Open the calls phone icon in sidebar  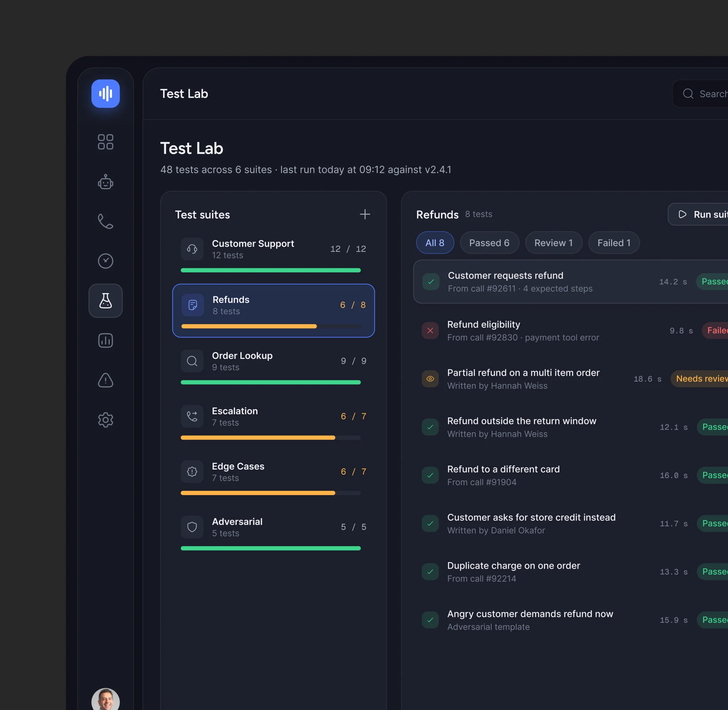click(x=106, y=221)
